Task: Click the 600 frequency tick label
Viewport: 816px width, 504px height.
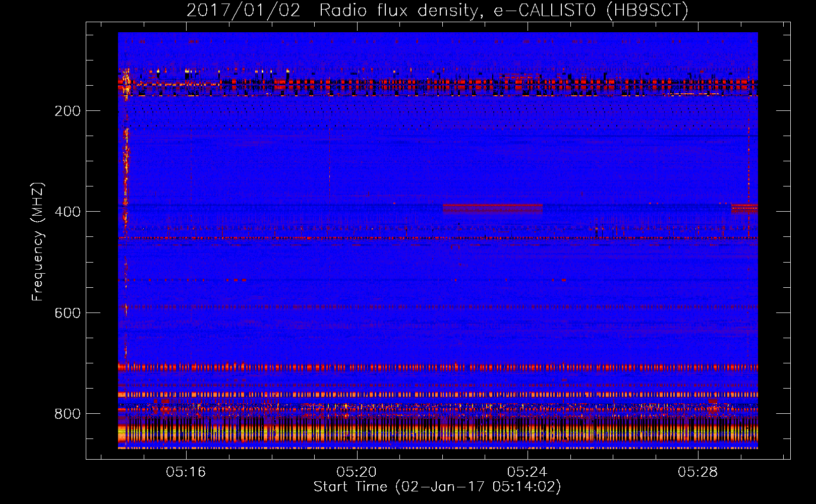Action: tap(68, 313)
